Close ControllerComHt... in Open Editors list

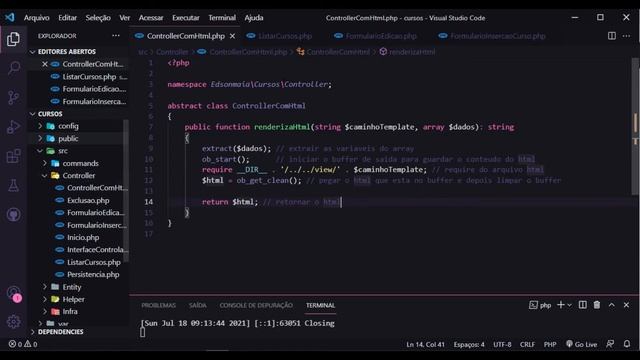click(45, 64)
